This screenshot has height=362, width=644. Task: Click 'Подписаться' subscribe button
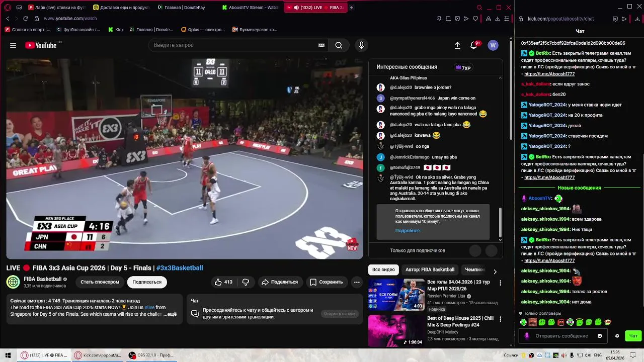pyautogui.click(x=147, y=282)
